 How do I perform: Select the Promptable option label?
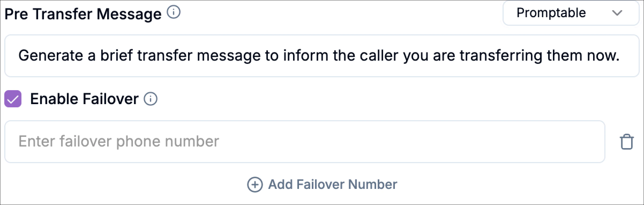pyautogui.click(x=551, y=12)
